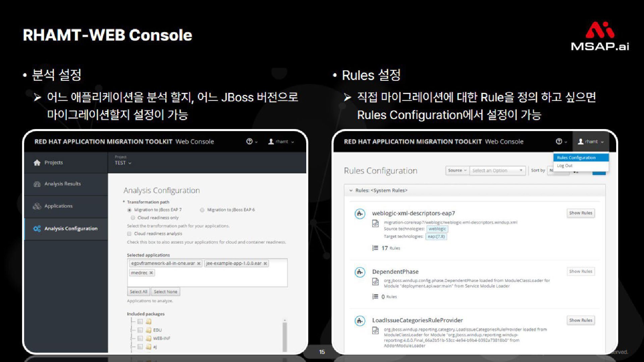This screenshot has height=362, width=644.
Task: Show Rules for LoadIssueCategoriesRuleProvider
Action: click(x=581, y=320)
